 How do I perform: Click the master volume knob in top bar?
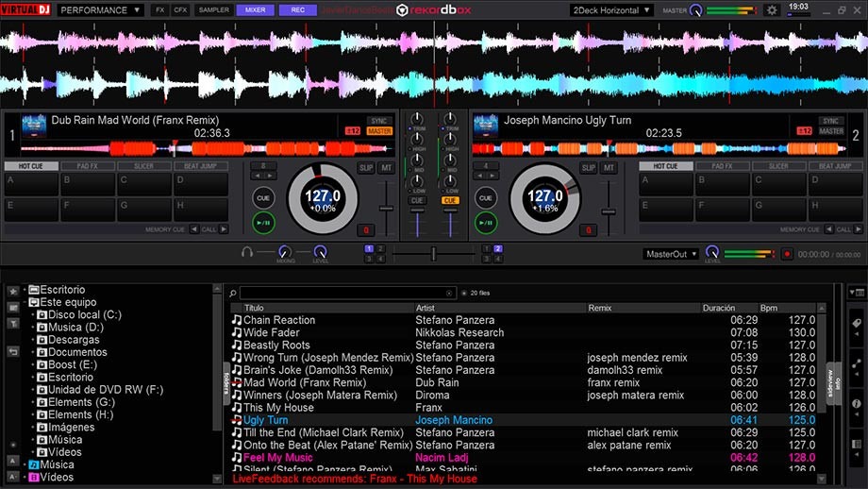coord(696,10)
